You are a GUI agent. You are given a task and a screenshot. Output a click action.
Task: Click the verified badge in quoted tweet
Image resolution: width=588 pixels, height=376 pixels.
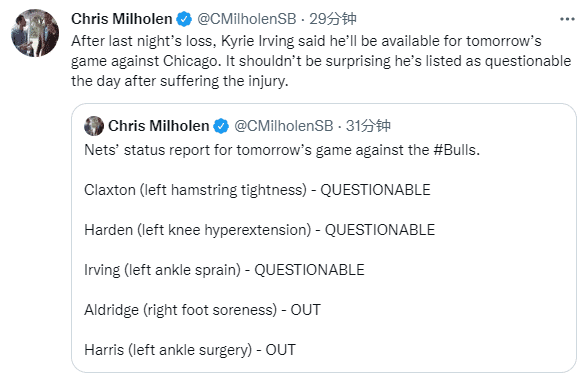[x=221, y=126]
